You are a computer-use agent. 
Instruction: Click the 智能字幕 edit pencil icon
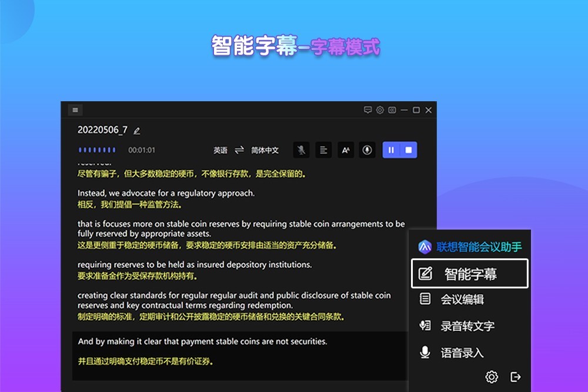(x=425, y=274)
